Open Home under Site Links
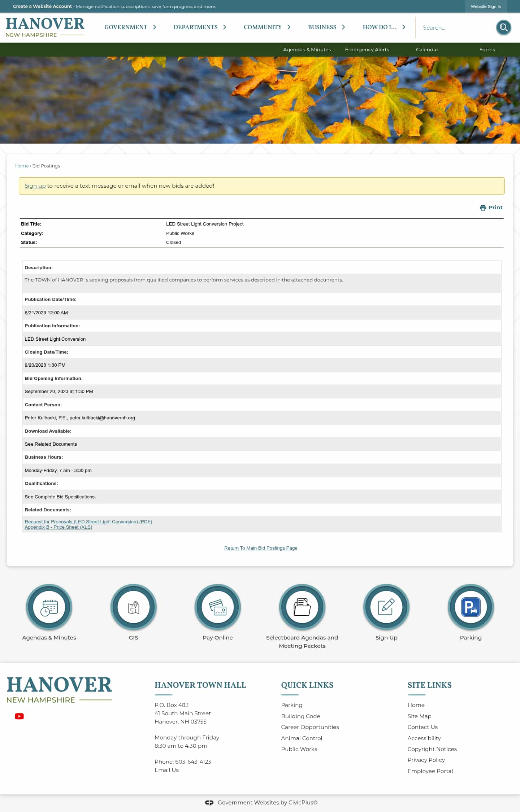The width and height of the screenshot is (520, 812). tap(416, 705)
